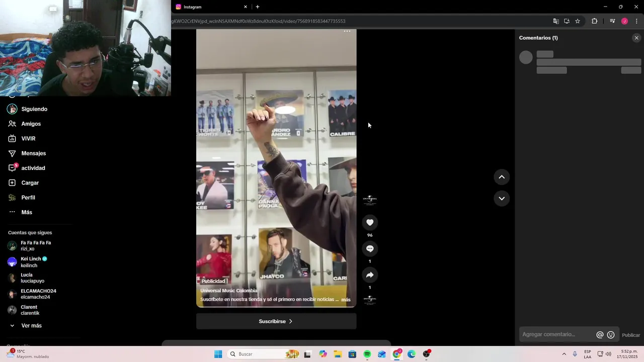
Task: Bookmark this page with the star icon
Action: pos(578,21)
